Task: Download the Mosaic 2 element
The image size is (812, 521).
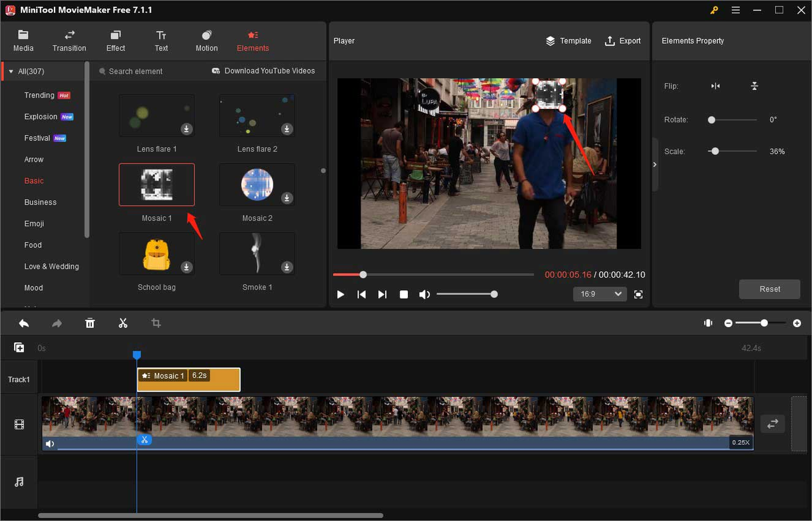Action: click(287, 198)
